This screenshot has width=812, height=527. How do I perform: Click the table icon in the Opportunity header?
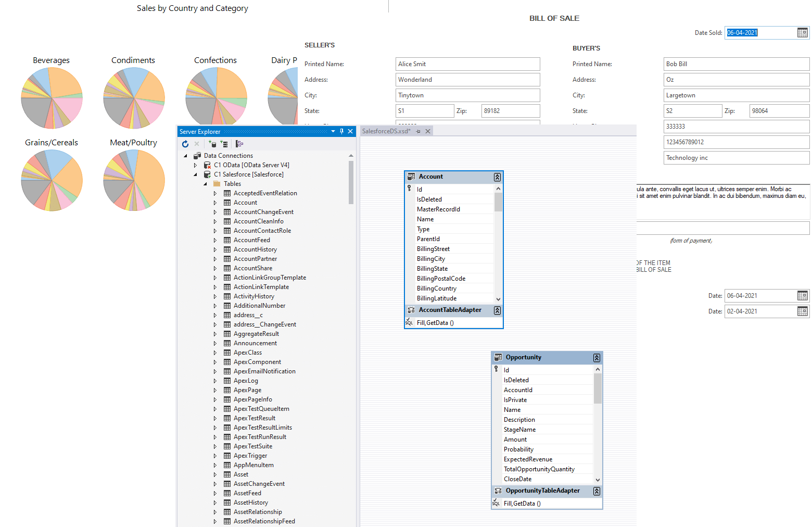pos(499,357)
